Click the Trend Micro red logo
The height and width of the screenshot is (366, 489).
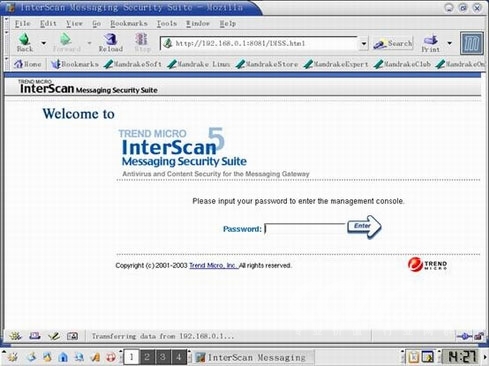[x=427, y=265]
